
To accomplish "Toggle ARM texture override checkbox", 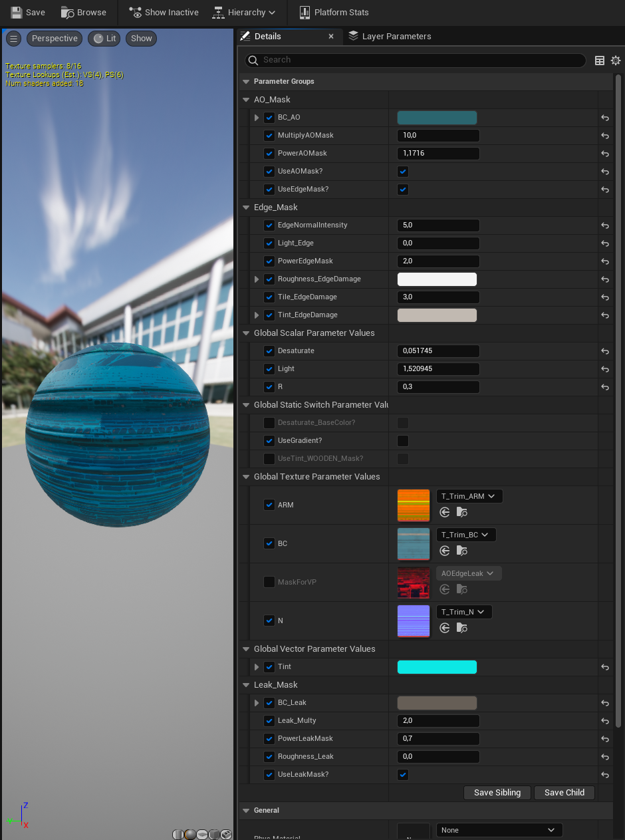I will [269, 505].
